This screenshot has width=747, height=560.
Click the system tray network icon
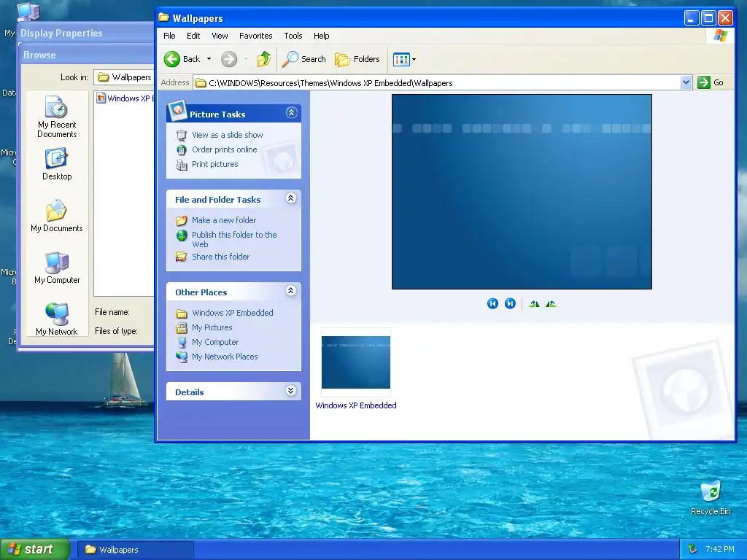692,550
